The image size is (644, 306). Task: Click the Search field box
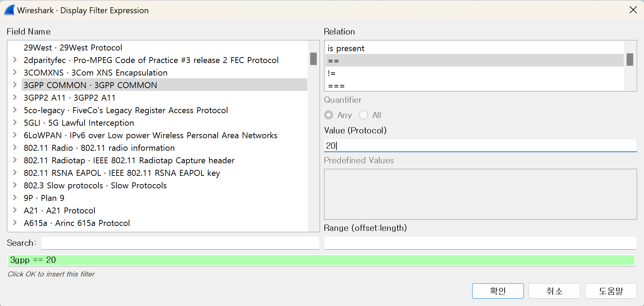click(x=180, y=243)
